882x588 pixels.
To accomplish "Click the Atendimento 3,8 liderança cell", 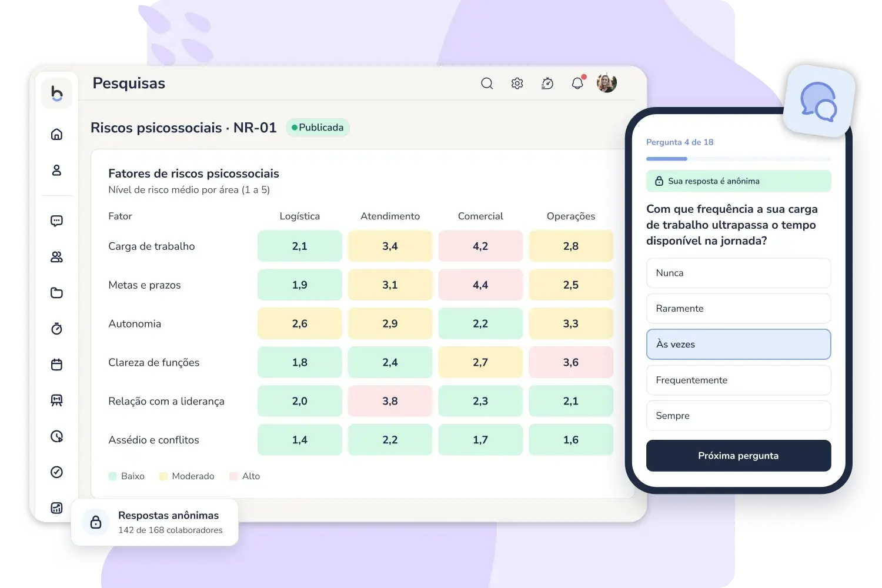I will [390, 401].
